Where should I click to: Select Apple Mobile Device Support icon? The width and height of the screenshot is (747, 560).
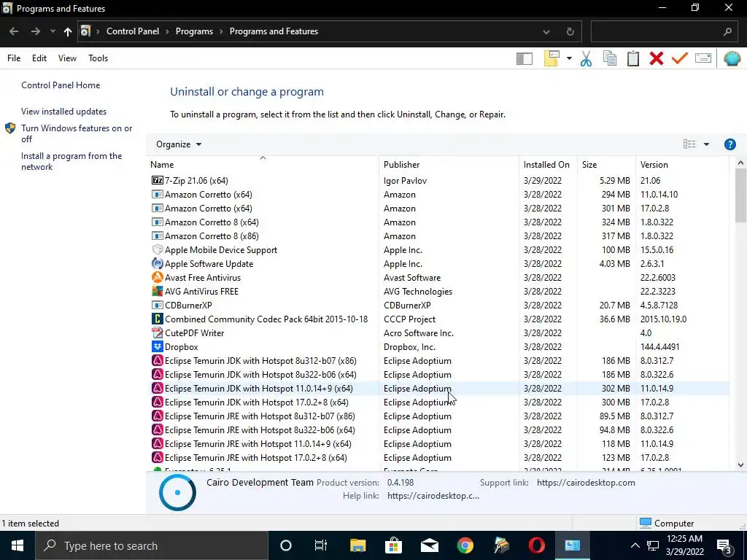pos(158,250)
